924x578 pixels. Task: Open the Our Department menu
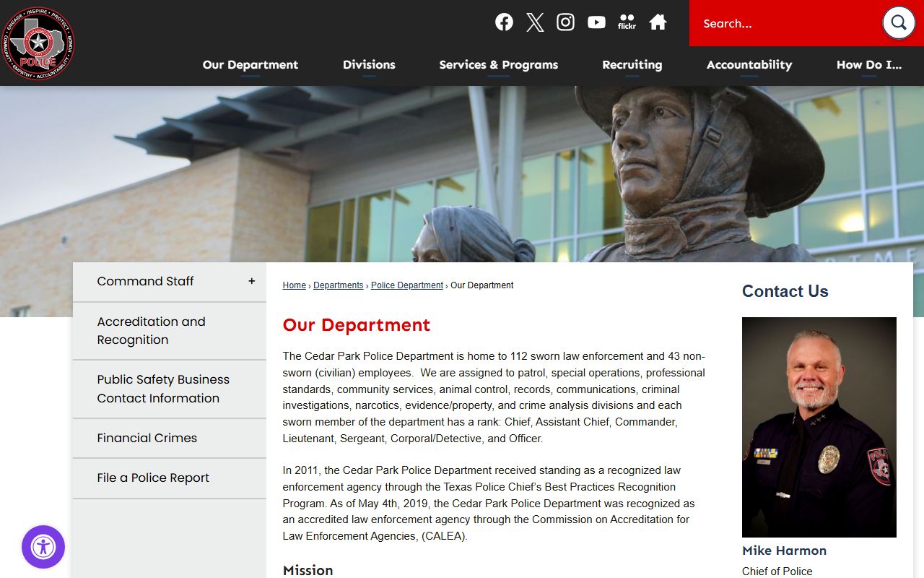[250, 65]
